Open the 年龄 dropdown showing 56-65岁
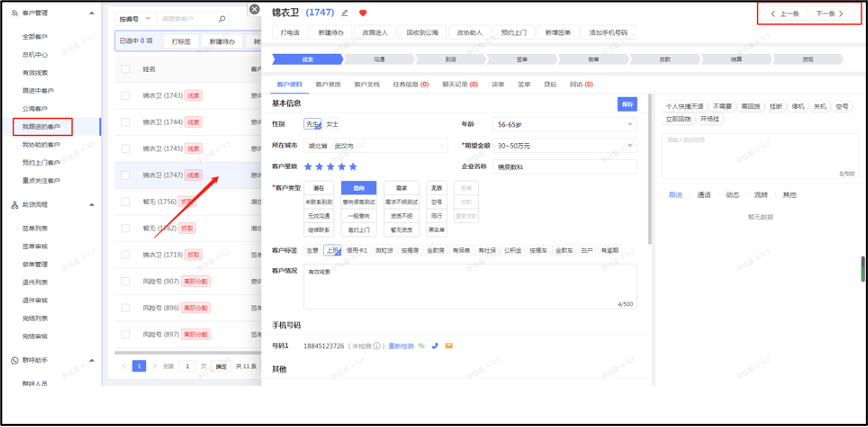 click(x=565, y=125)
